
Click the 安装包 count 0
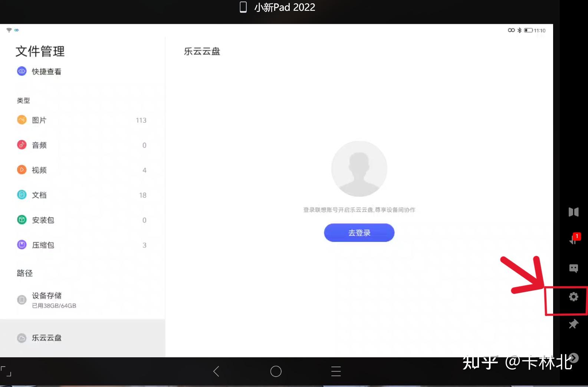click(144, 220)
